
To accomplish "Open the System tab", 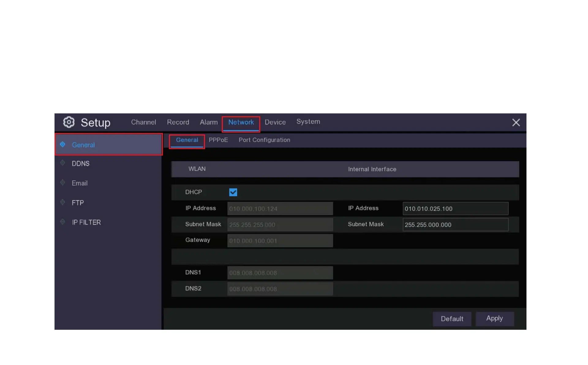I will (x=308, y=122).
